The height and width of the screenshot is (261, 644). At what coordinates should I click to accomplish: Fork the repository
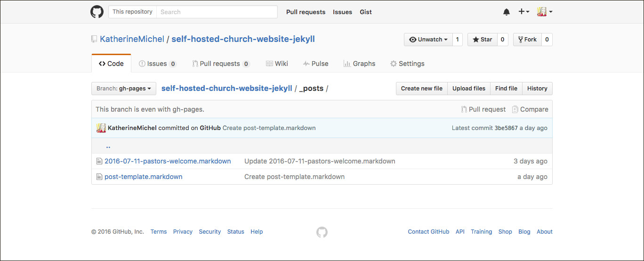(527, 40)
